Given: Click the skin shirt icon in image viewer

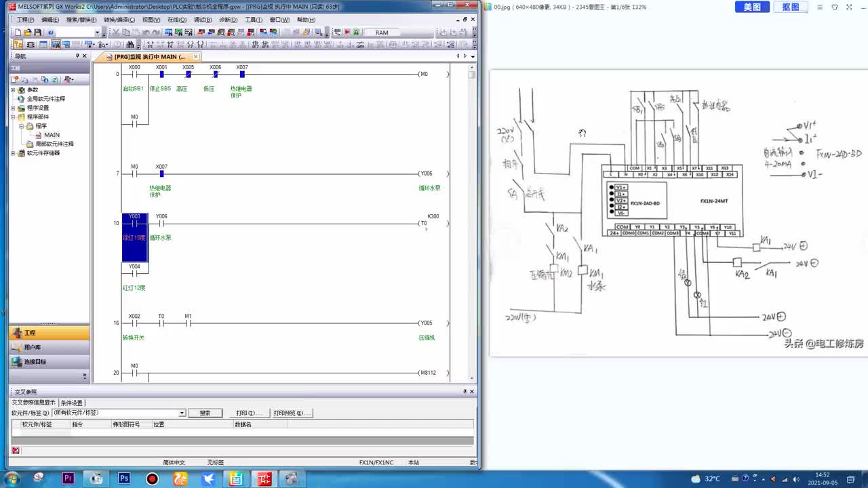Looking at the screenshot, I should 835,7.
